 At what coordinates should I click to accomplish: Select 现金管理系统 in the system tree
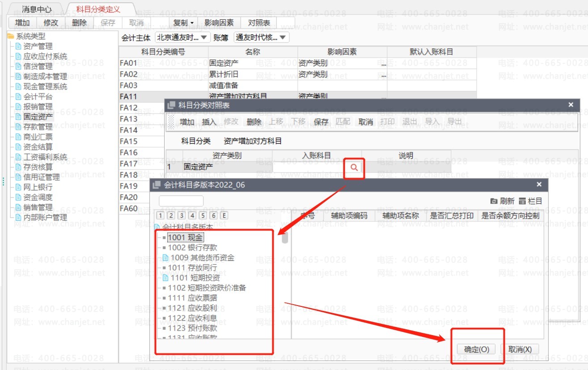(x=45, y=86)
